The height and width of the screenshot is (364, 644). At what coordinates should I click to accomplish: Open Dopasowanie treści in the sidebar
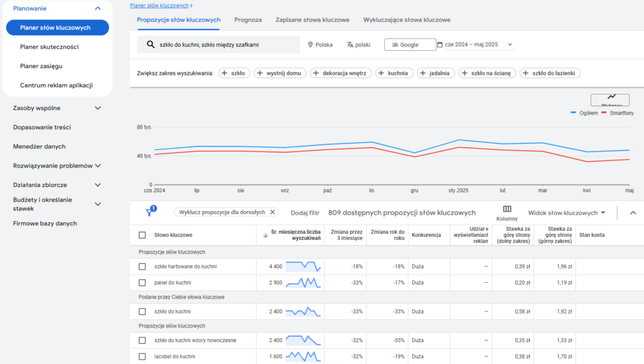42,127
